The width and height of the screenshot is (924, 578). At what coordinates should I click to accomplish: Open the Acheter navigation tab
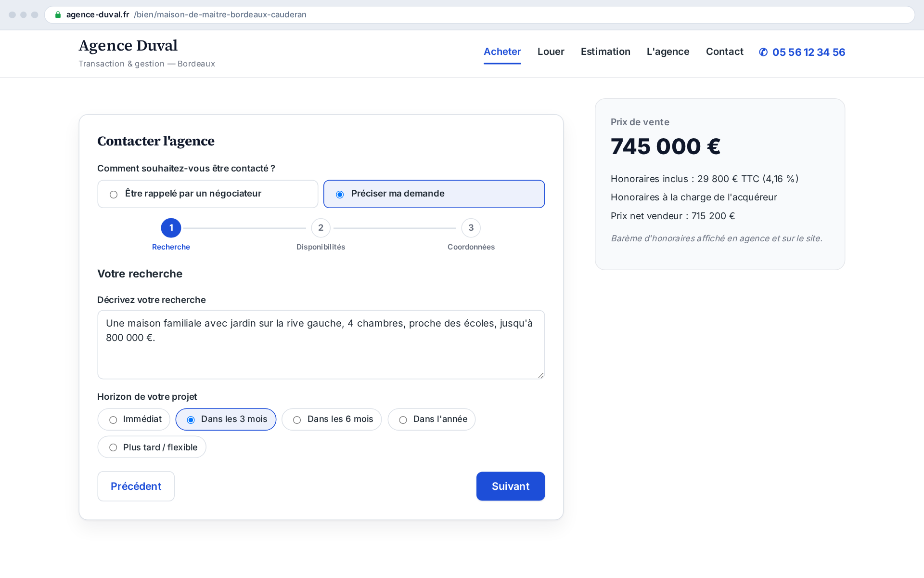click(x=502, y=52)
